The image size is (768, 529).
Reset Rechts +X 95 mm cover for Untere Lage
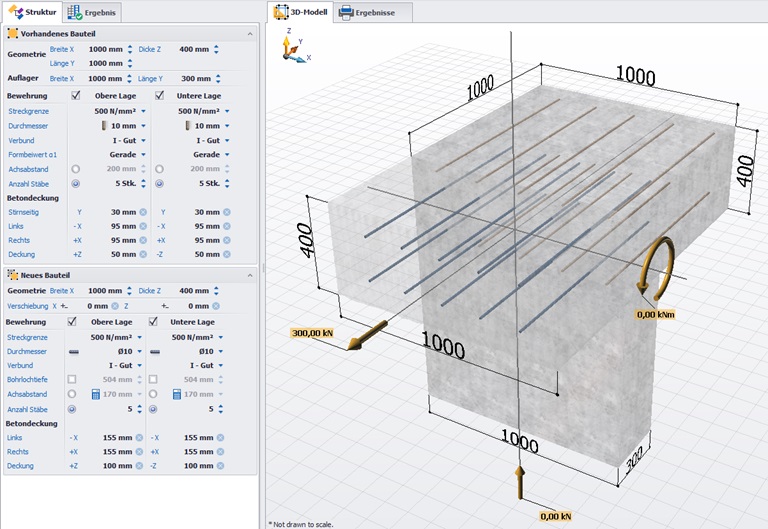(x=227, y=240)
